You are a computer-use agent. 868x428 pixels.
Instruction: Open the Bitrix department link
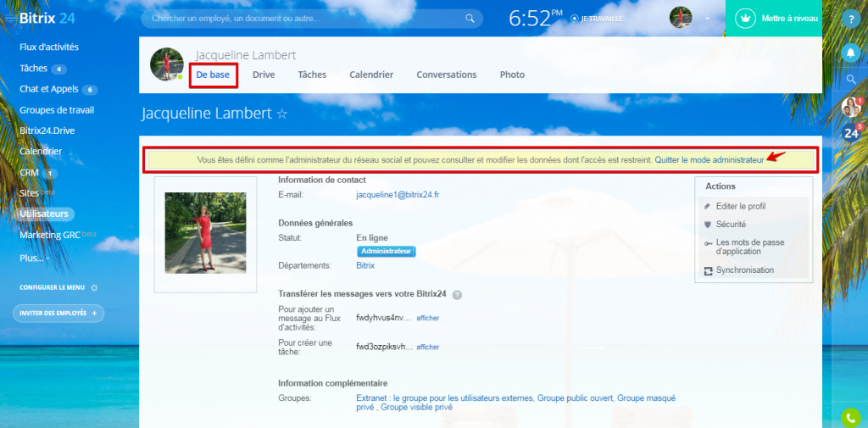tap(365, 266)
